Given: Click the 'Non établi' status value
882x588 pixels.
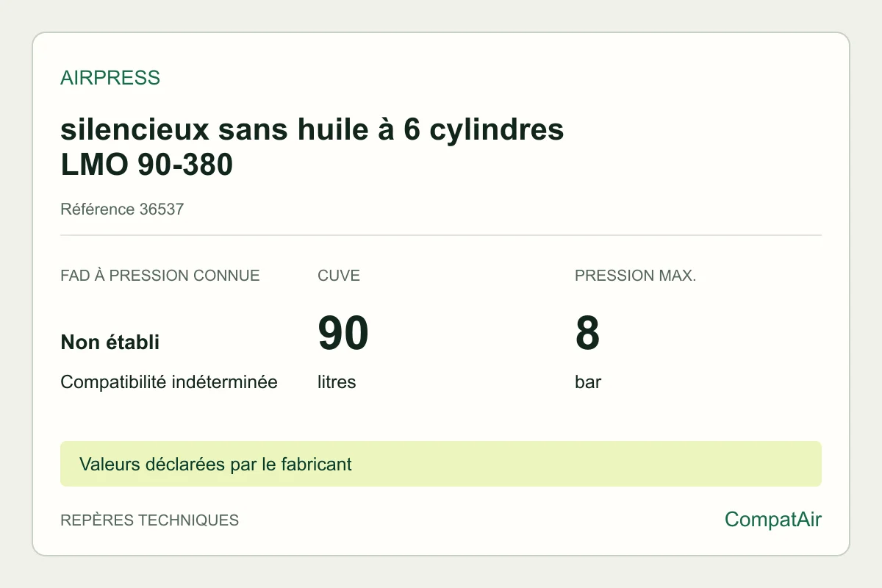Looking at the screenshot, I should pyautogui.click(x=110, y=343).
